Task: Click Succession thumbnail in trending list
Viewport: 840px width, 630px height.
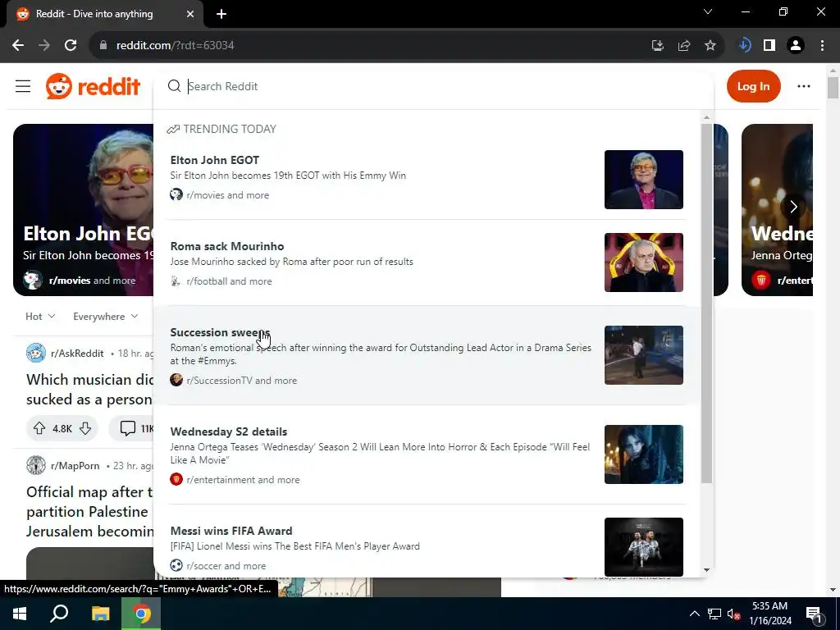Action: (643, 355)
